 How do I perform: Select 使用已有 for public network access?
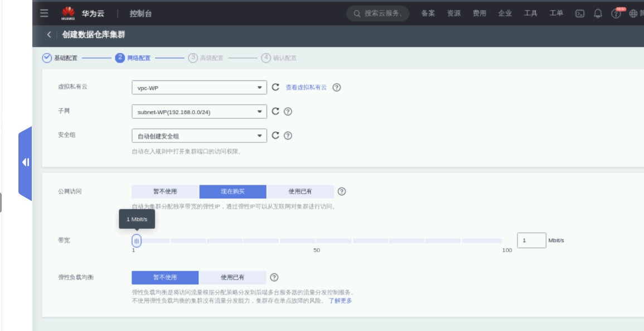coord(300,191)
